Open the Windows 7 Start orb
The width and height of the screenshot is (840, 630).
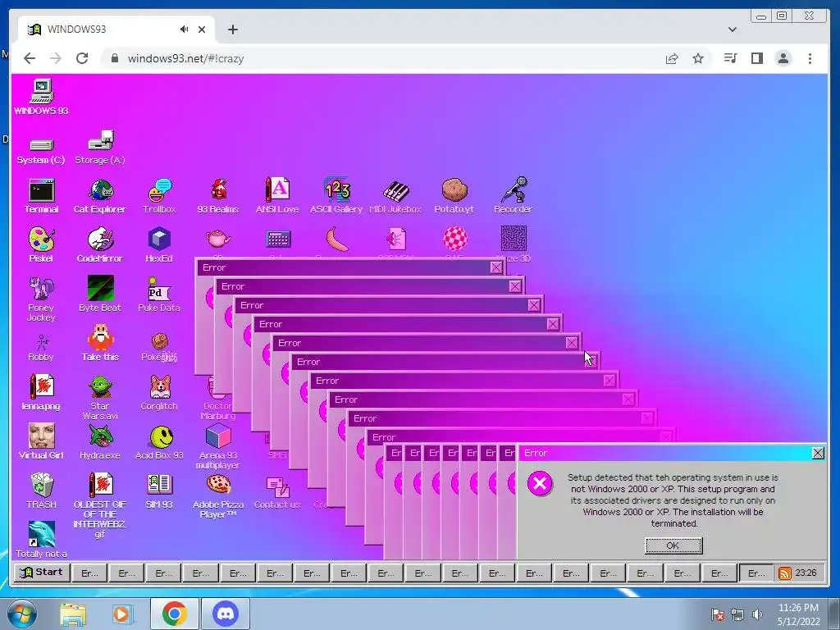pos(22,614)
